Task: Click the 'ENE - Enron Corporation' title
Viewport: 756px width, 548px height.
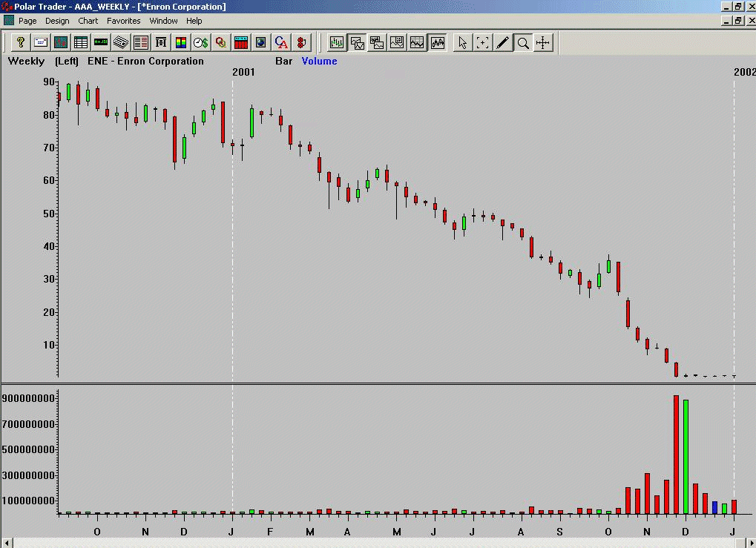Action: tap(145, 62)
